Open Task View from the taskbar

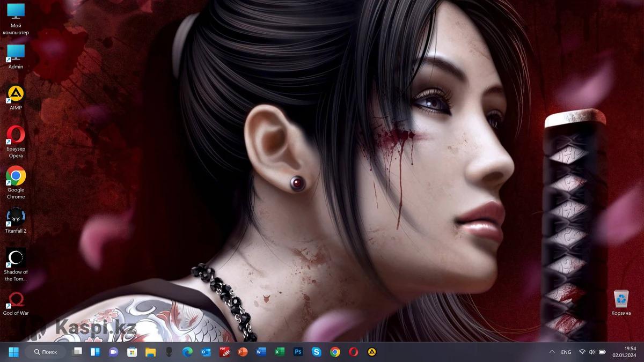pyautogui.click(x=78, y=352)
